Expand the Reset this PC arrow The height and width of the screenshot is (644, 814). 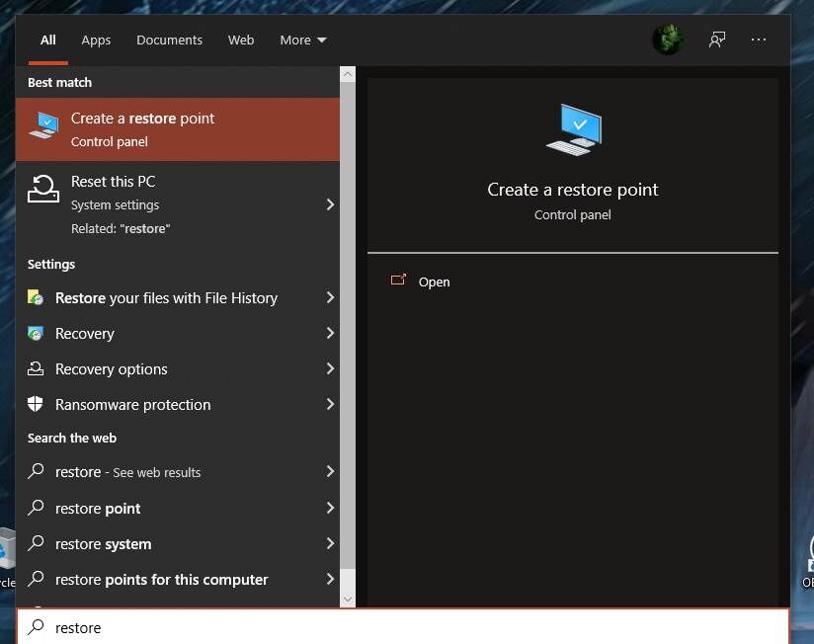(330, 204)
